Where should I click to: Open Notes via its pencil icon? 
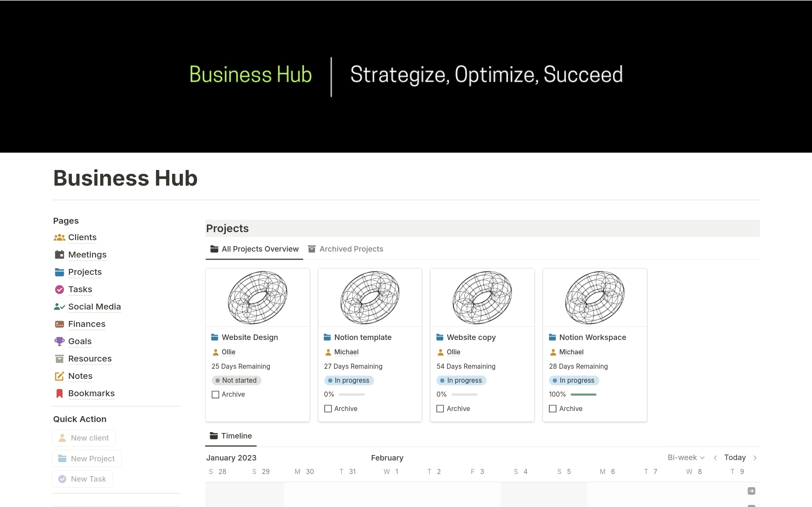click(x=59, y=376)
